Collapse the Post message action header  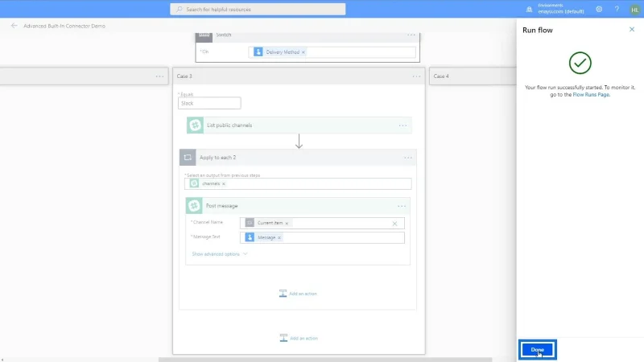click(x=298, y=206)
